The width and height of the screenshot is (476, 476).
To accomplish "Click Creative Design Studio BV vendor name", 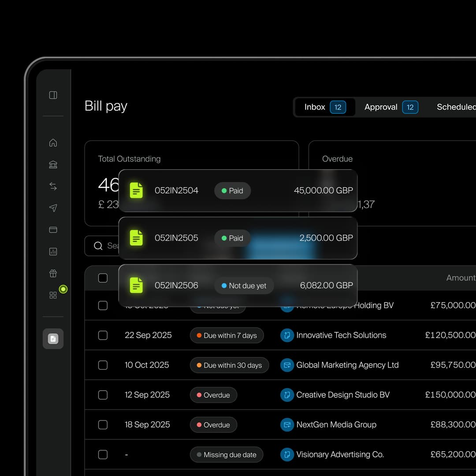I will pos(343,394).
